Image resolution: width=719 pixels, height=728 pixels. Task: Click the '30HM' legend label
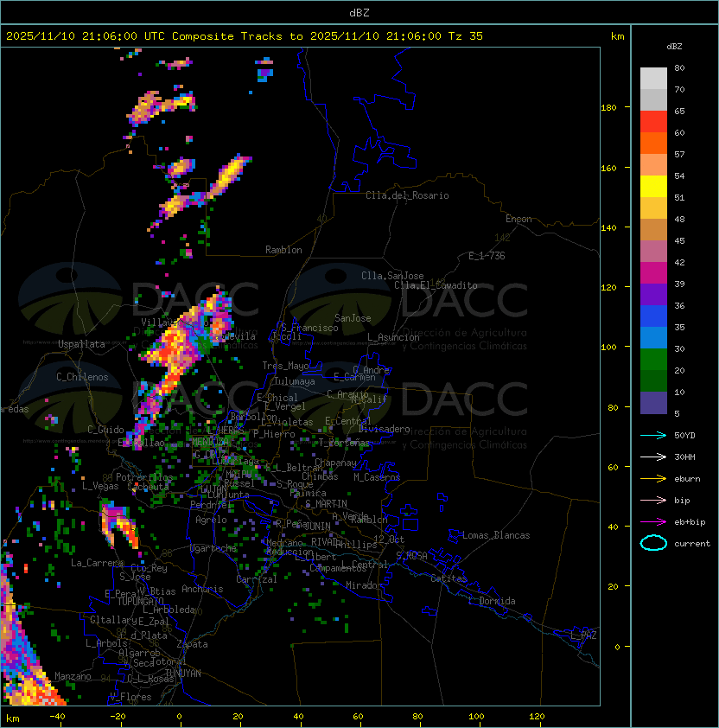click(684, 457)
